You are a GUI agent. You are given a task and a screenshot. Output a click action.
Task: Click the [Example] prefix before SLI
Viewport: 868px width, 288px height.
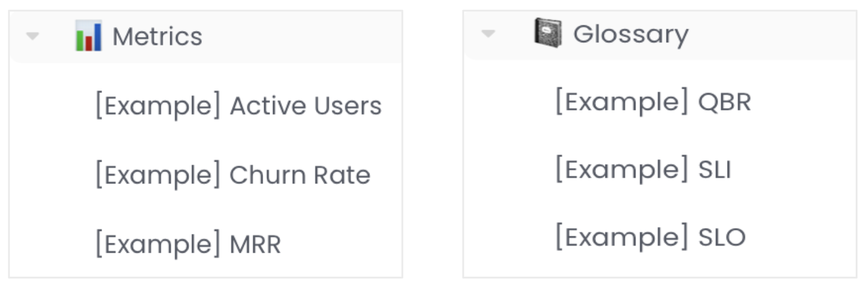coord(621,170)
